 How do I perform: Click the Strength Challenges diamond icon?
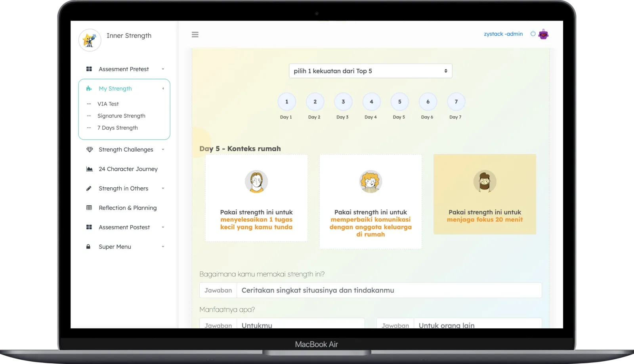pyautogui.click(x=90, y=150)
